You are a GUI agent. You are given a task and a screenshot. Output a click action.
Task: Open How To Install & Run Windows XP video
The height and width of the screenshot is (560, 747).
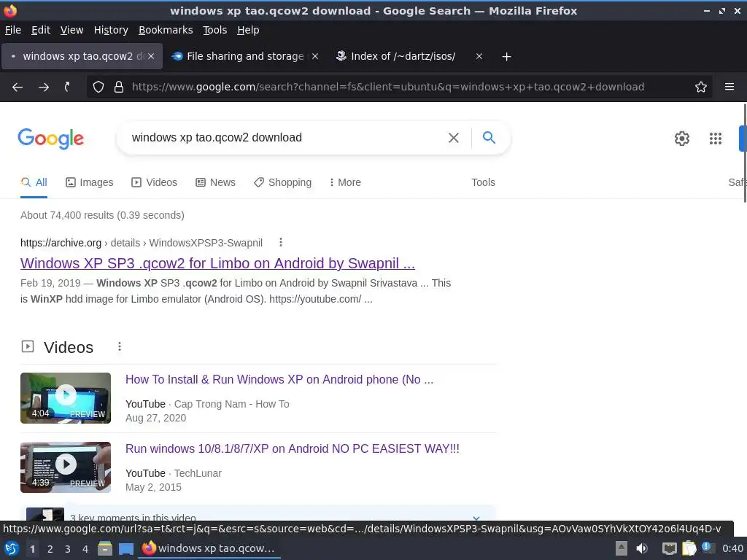point(279,379)
